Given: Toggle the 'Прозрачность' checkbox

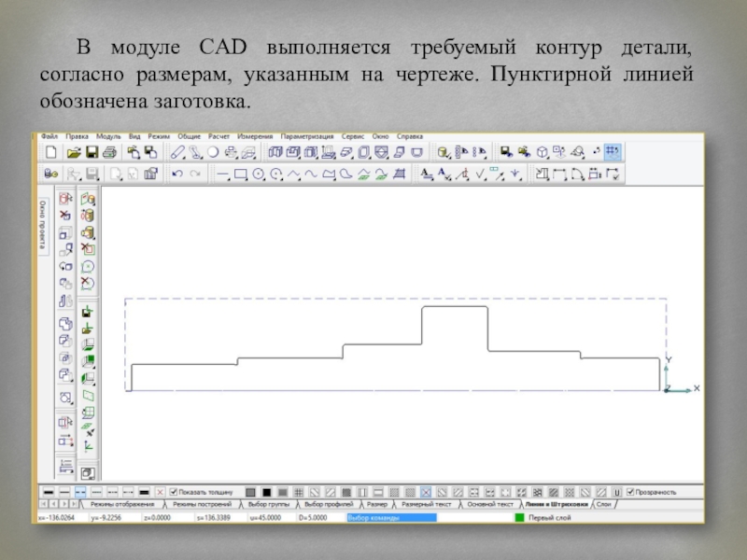Looking at the screenshot, I should click(x=630, y=492).
